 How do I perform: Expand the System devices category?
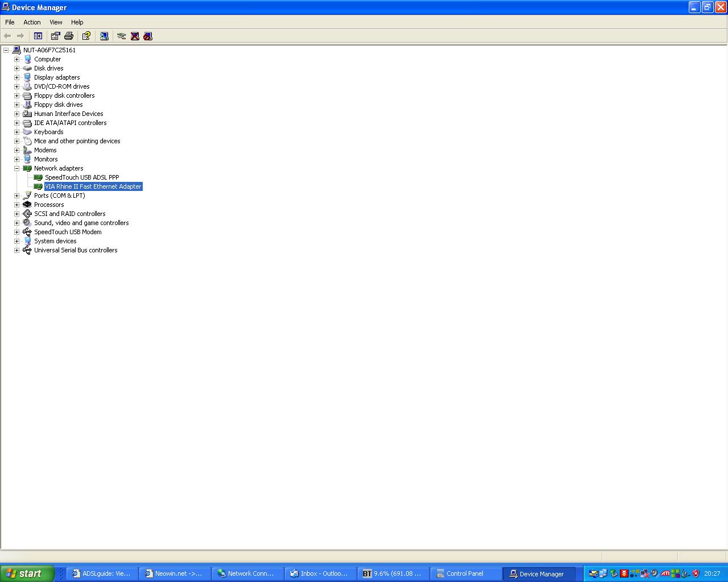16,241
